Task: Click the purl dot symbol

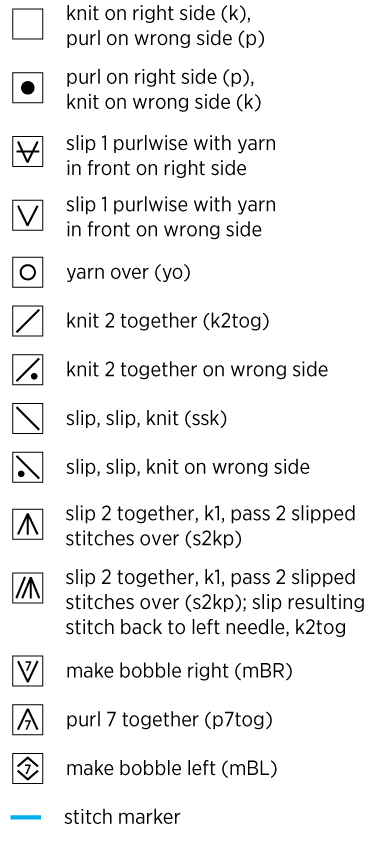Action: (x=28, y=88)
